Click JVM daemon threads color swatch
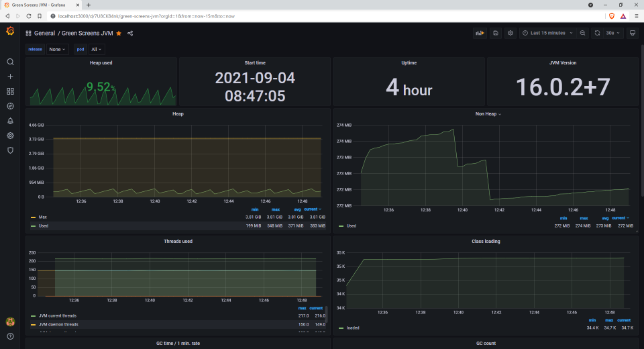The image size is (644, 349). coord(34,325)
